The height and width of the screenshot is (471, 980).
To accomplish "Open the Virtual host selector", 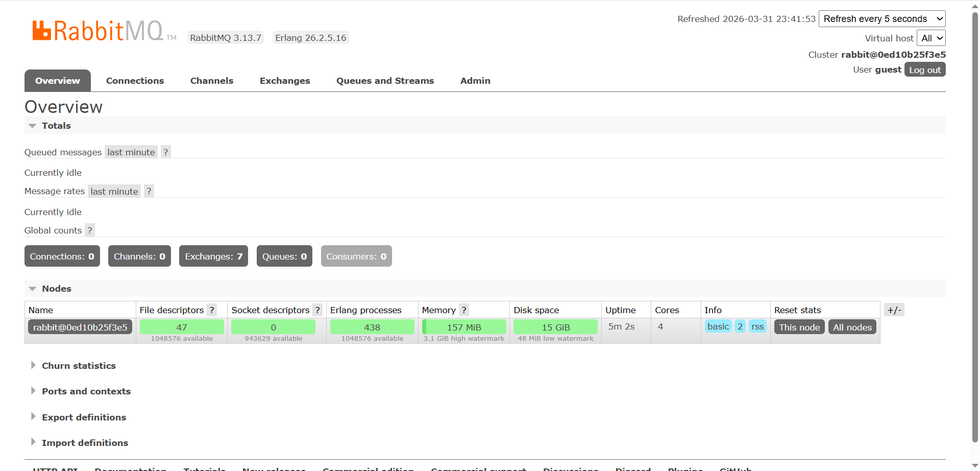I will [x=931, y=38].
